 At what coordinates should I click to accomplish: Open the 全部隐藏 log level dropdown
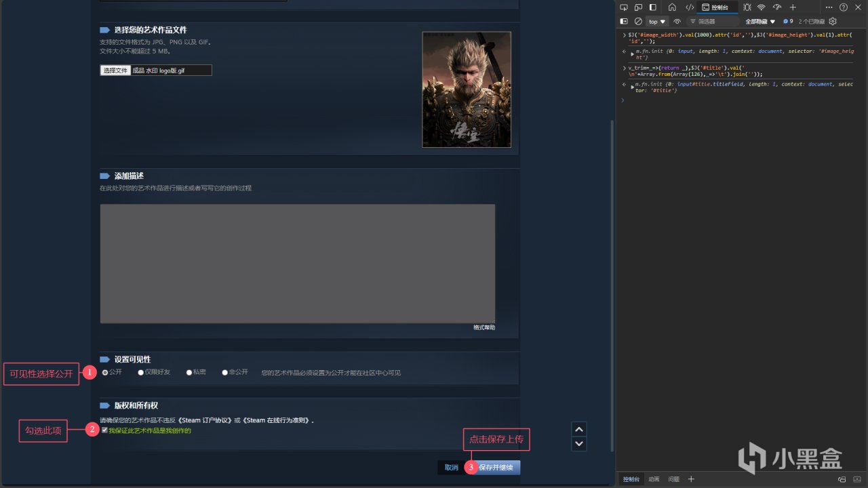760,22
